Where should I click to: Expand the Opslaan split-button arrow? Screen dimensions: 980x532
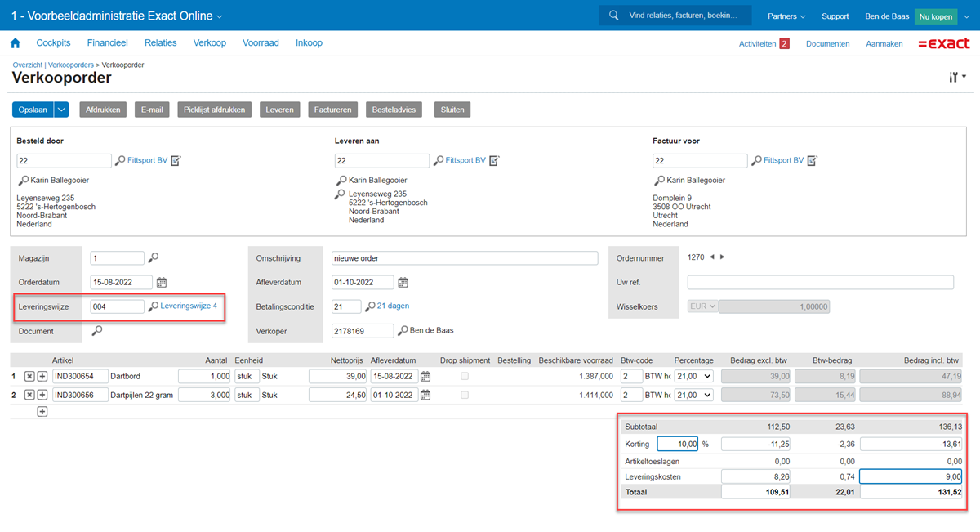[x=62, y=110]
